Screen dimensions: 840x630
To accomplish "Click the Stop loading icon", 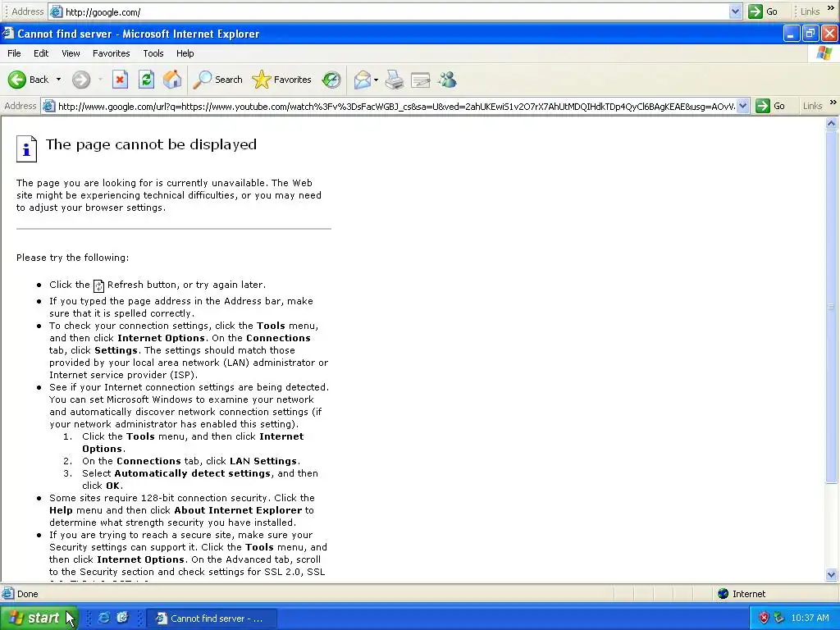I will (x=120, y=80).
